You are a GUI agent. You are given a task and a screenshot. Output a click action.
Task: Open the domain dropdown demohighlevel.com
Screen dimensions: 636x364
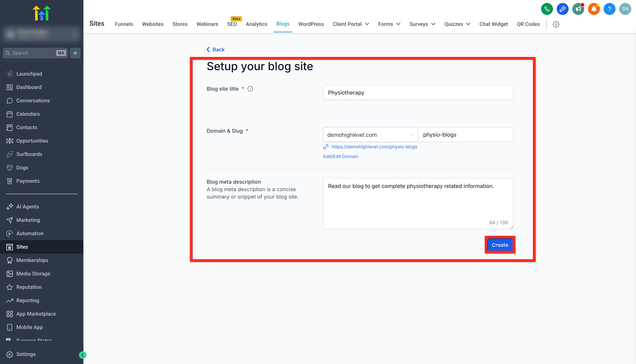click(370, 135)
